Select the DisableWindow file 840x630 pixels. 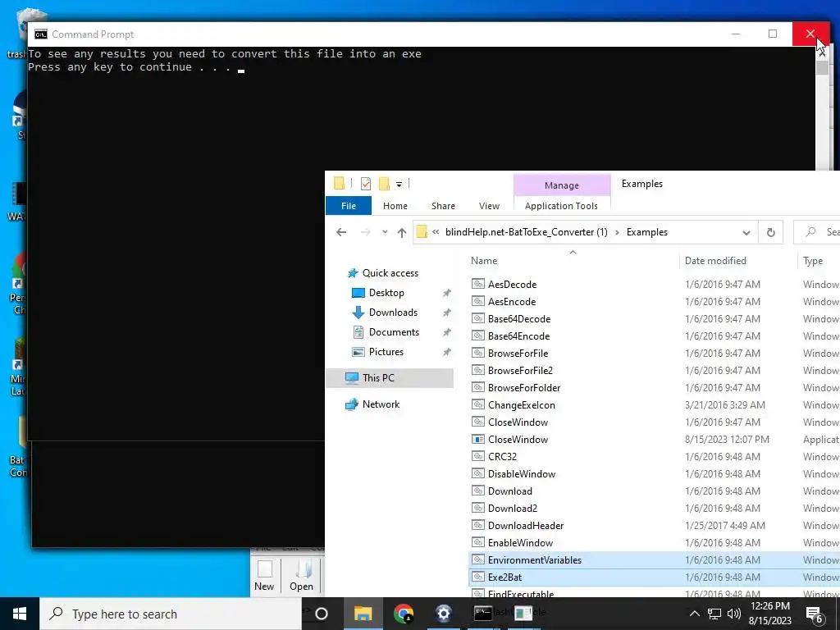coord(521,473)
